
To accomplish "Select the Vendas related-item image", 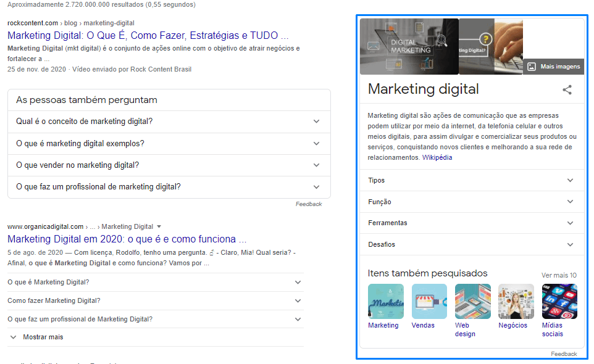I will 429,301.
